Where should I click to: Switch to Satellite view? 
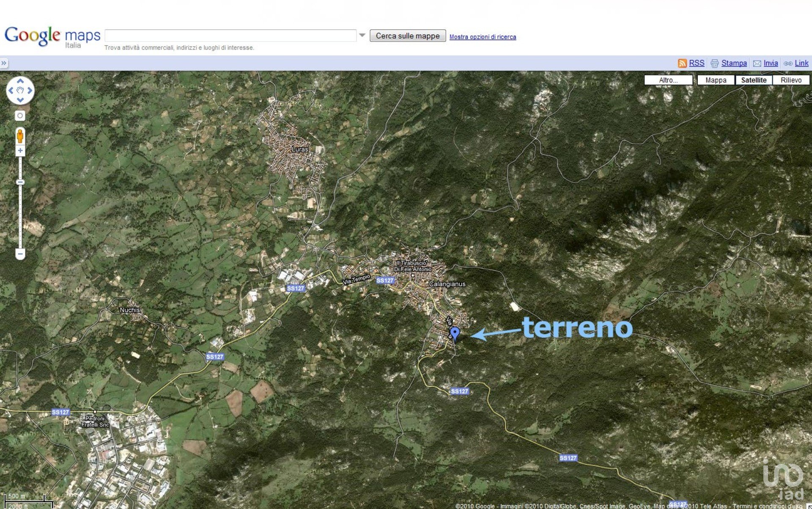coord(754,80)
